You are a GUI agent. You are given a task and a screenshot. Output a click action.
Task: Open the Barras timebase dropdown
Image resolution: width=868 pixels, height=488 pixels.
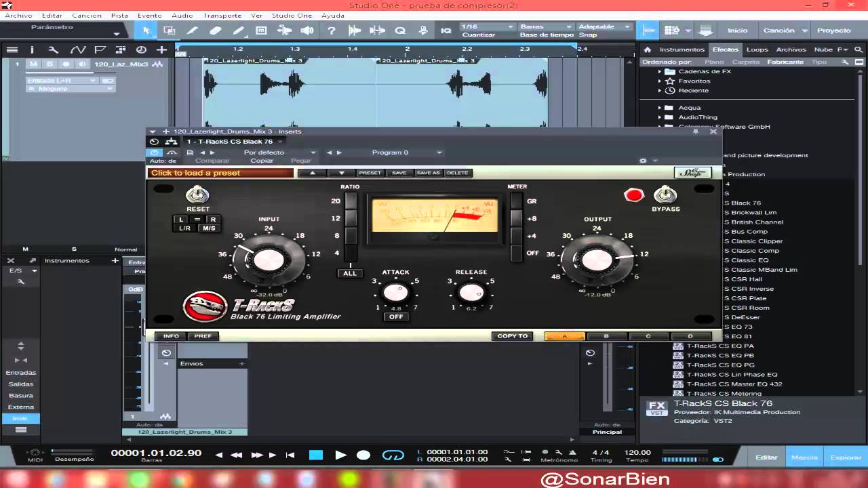pos(546,26)
